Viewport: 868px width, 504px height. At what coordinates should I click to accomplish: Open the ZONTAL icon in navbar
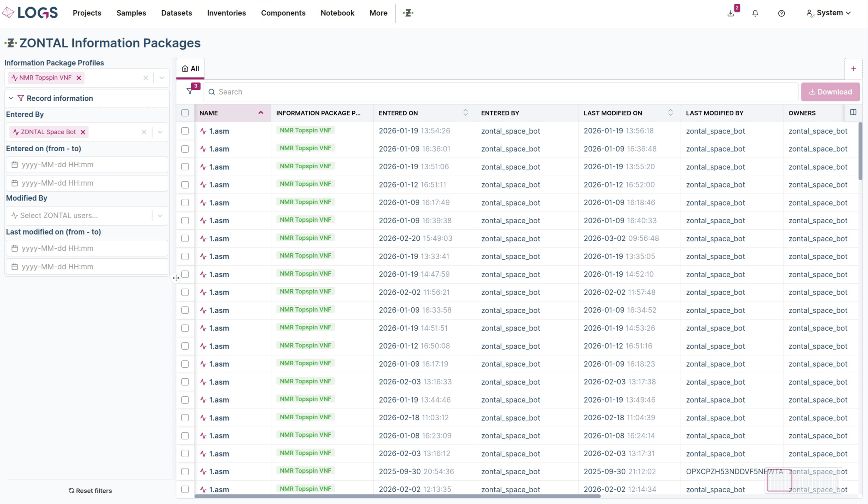(x=408, y=13)
